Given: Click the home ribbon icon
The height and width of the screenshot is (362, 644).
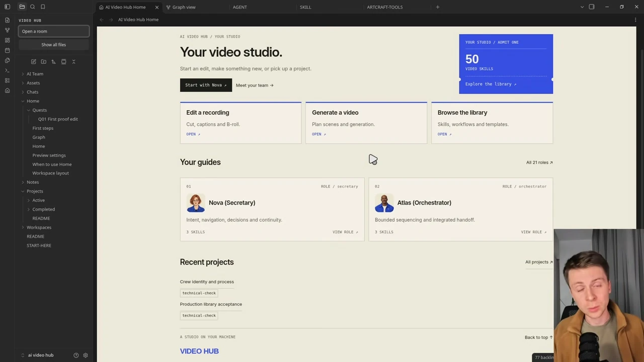Looking at the screenshot, I should (x=7, y=90).
